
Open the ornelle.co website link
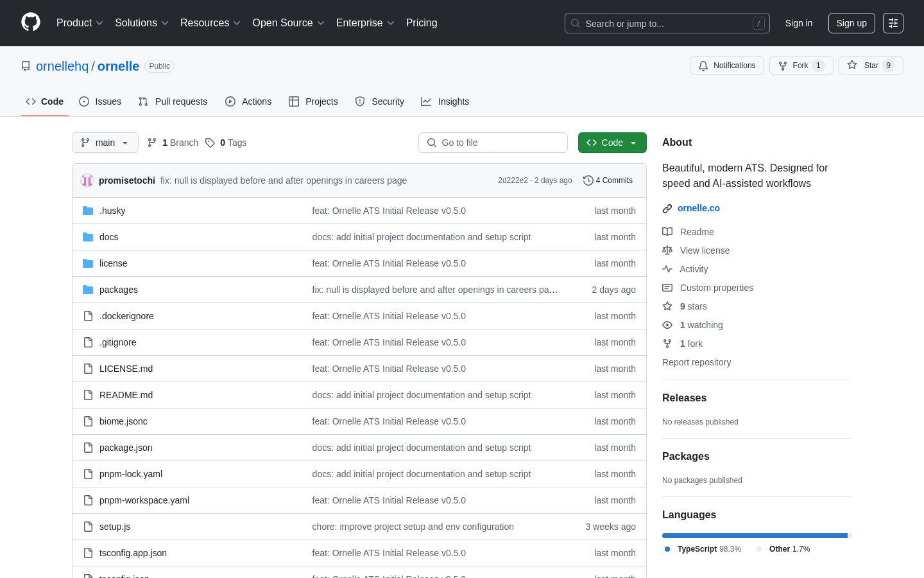click(699, 208)
